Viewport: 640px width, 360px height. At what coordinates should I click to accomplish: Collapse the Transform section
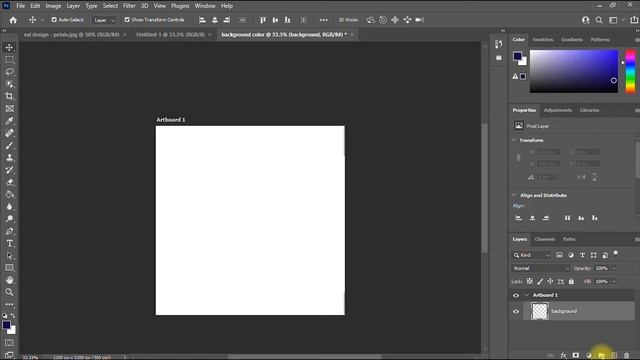(x=514, y=140)
